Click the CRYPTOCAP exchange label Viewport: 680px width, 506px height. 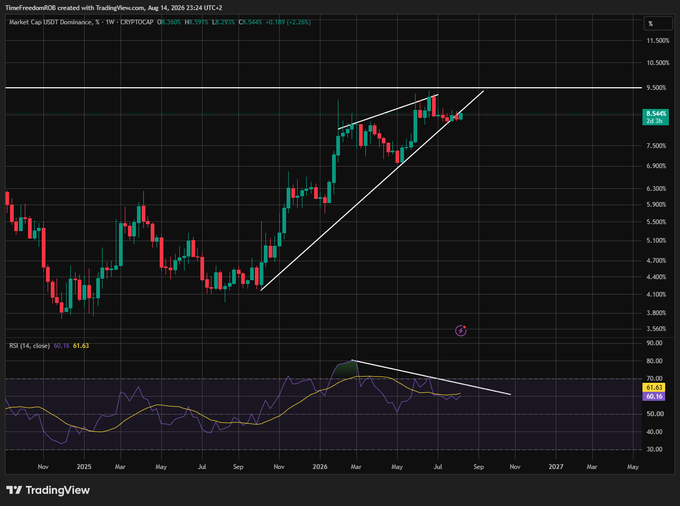[x=137, y=22]
